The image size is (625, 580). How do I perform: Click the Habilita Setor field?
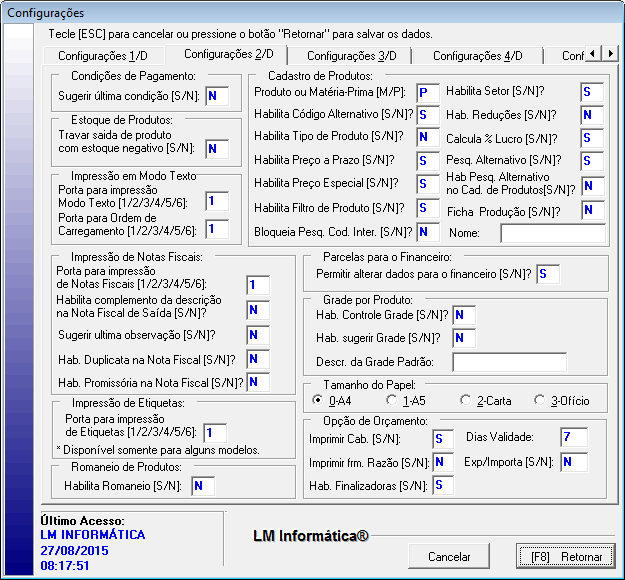pyautogui.click(x=592, y=92)
